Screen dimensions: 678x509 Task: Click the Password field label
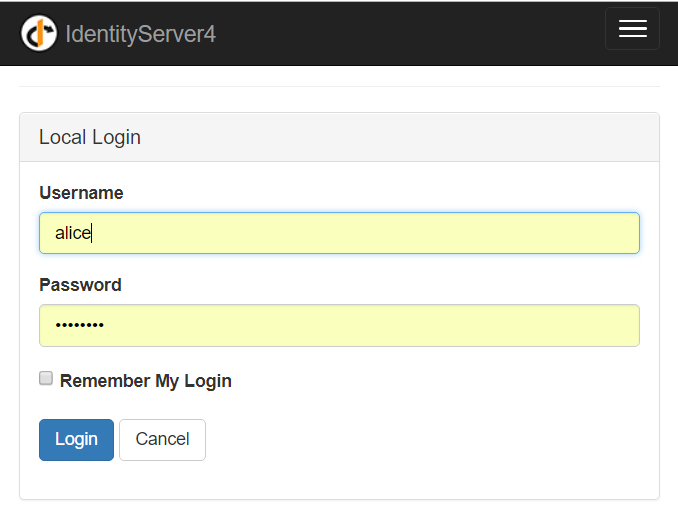tap(80, 285)
